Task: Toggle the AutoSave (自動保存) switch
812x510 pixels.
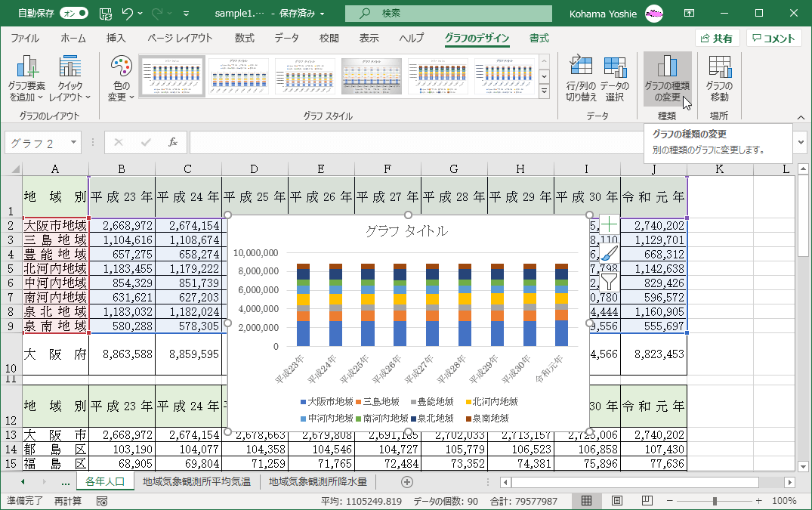Action: pos(73,13)
